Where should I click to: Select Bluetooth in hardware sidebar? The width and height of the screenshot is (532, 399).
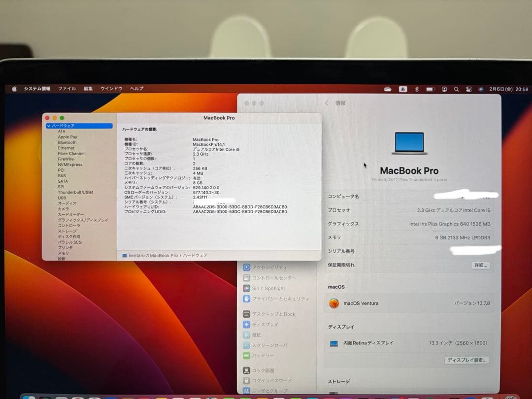click(x=67, y=142)
